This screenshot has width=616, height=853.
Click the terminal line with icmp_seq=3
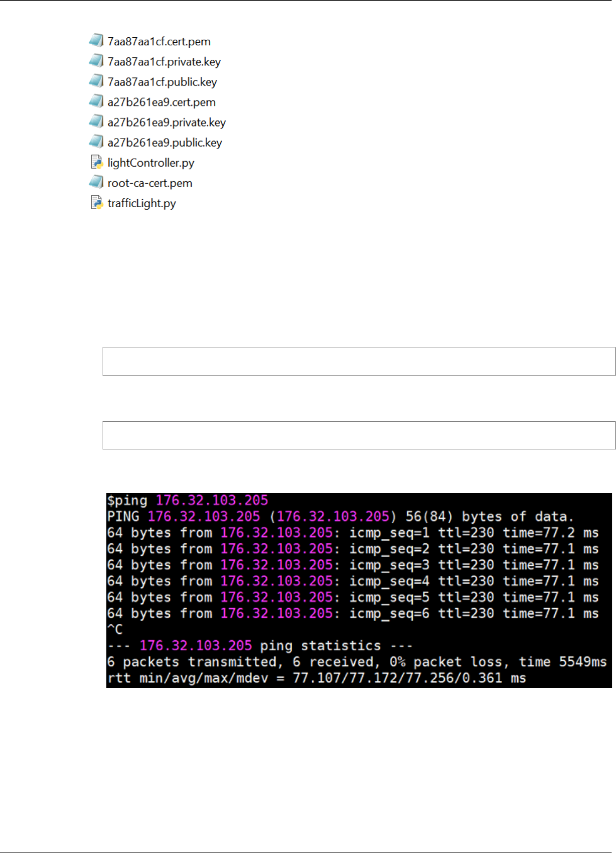[x=353, y=565]
